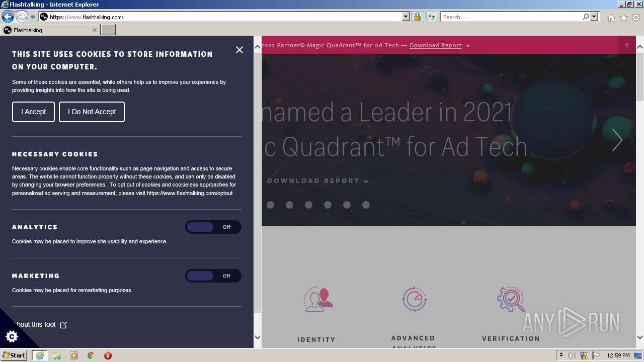Viewport: 644px width, 362px height.
Task: Close the cookie consent panel
Action: click(239, 50)
